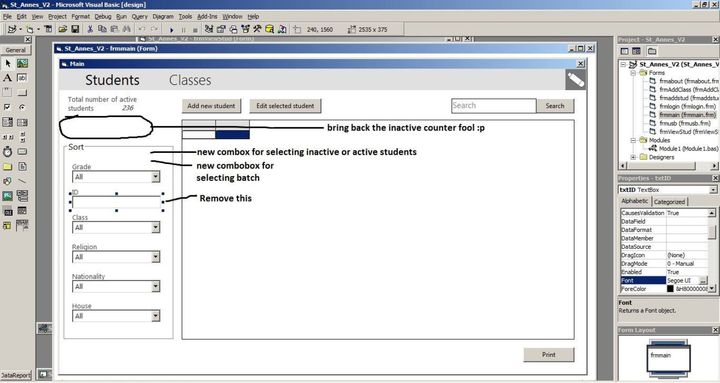Select the Enabled property row
The image size is (720, 383).
pos(664,272)
